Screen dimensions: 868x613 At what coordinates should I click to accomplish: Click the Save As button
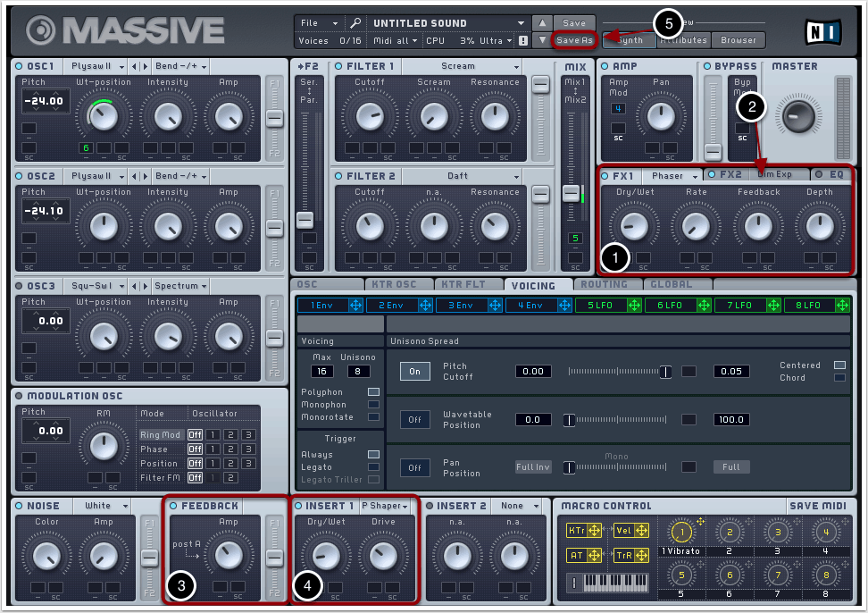coord(574,40)
